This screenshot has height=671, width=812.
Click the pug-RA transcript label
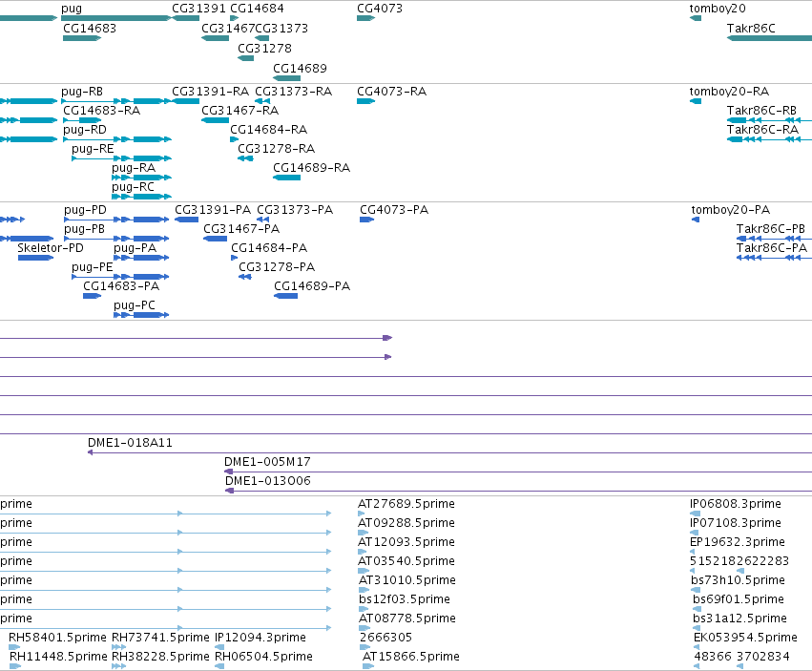point(134,168)
